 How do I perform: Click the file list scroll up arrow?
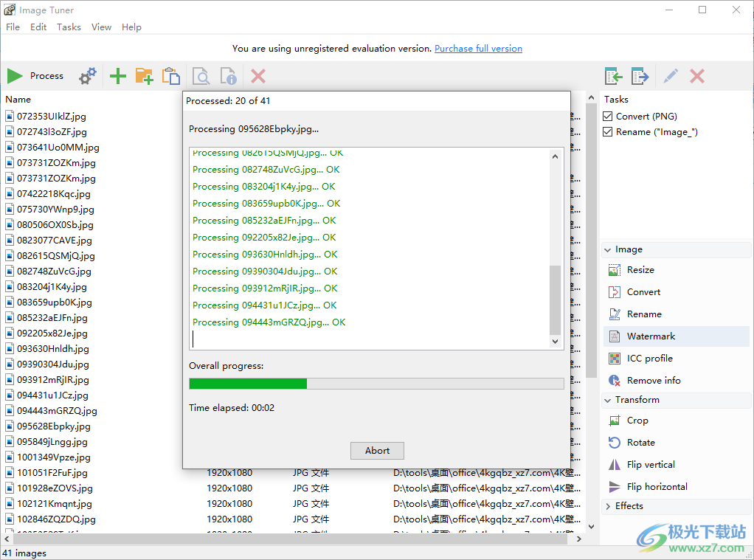coord(592,97)
